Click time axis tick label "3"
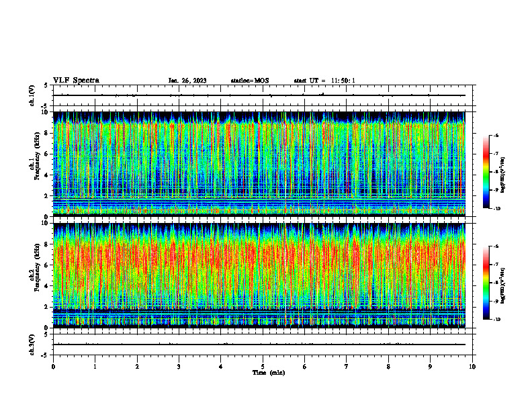The image size is (532, 411). (x=179, y=367)
